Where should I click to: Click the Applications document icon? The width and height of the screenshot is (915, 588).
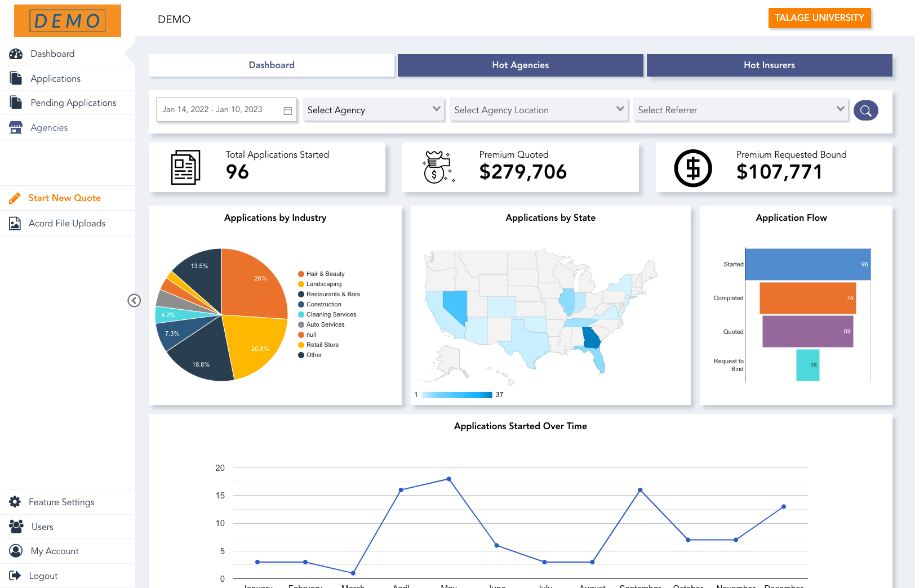(x=16, y=78)
